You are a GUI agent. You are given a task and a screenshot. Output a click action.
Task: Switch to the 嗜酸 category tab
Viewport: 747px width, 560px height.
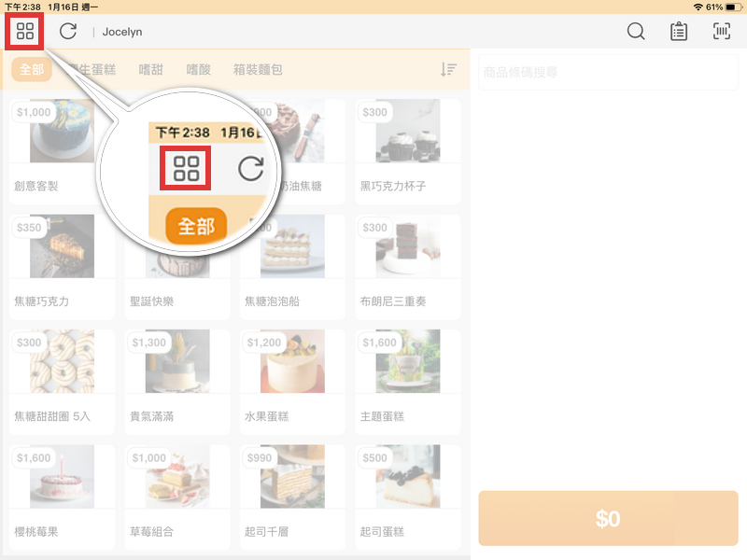[200, 69]
